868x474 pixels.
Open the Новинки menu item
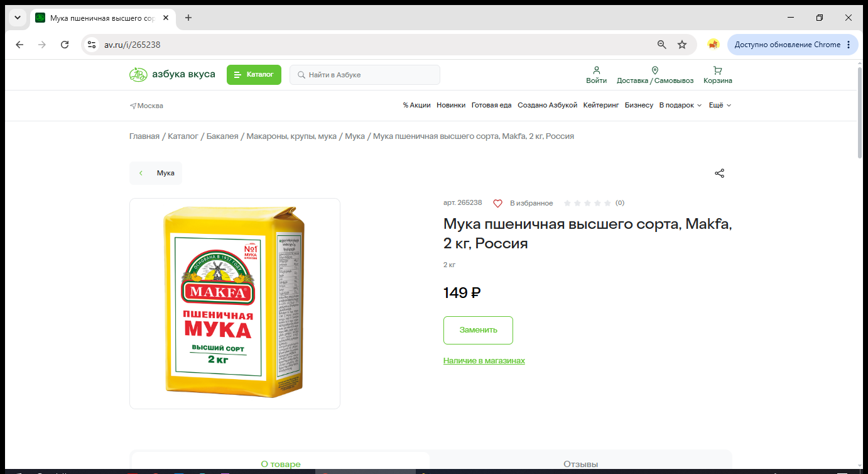(451, 105)
